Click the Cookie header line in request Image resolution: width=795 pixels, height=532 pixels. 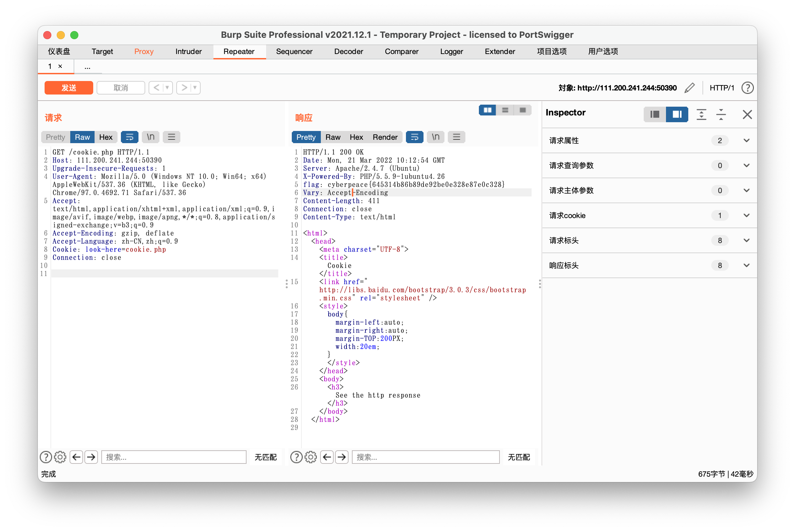tap(109, 249)
